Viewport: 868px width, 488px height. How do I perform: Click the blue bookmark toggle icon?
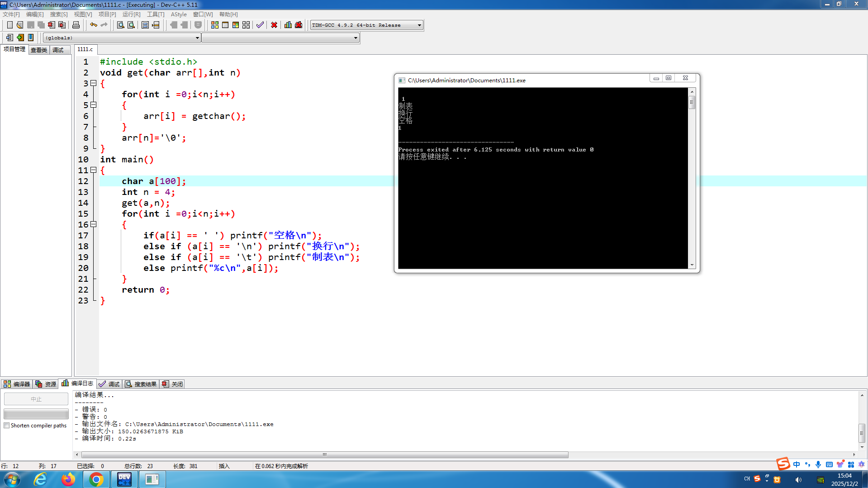click(31, 38)
